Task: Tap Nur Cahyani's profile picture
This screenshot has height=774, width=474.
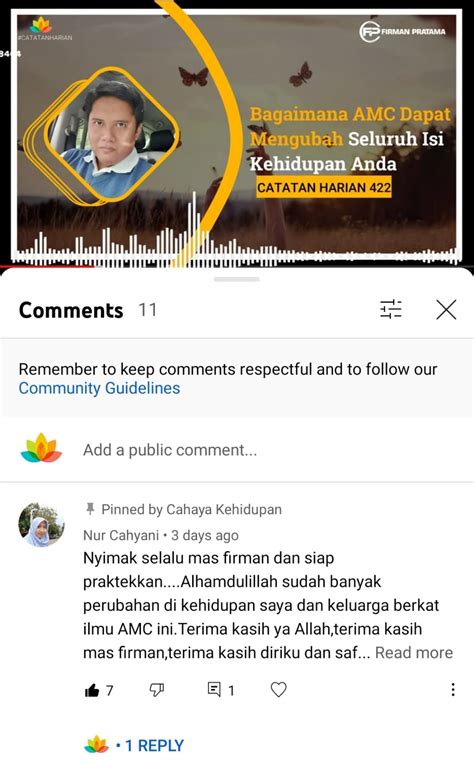Action: click(41, 525)
